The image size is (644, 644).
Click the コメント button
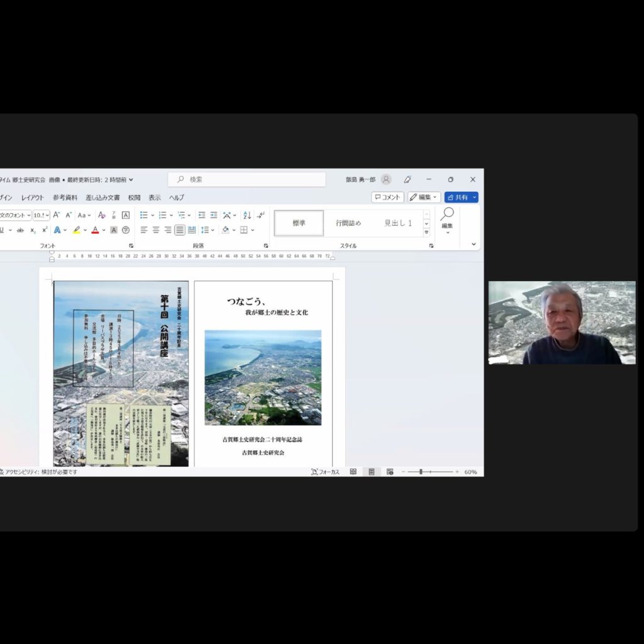(387, 197)
